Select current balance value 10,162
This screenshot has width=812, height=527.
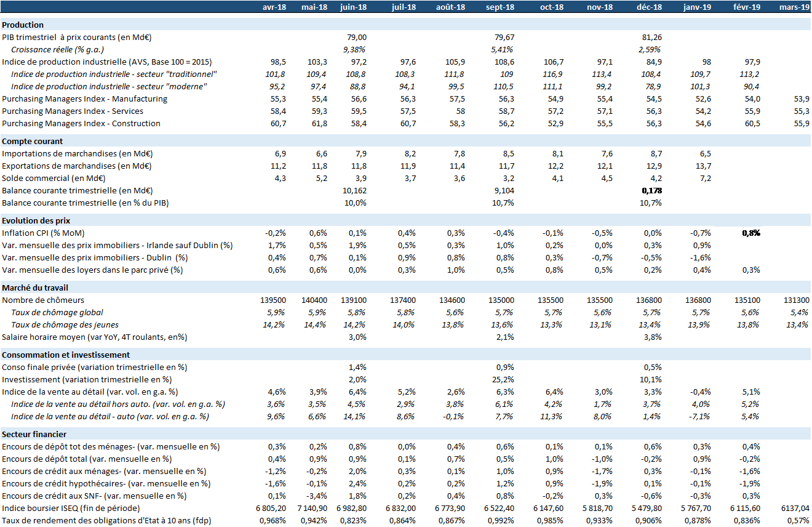click(355, 190)
